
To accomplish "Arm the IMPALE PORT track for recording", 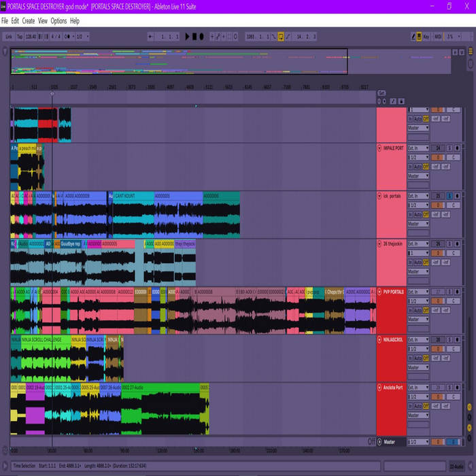I will 457,148.
